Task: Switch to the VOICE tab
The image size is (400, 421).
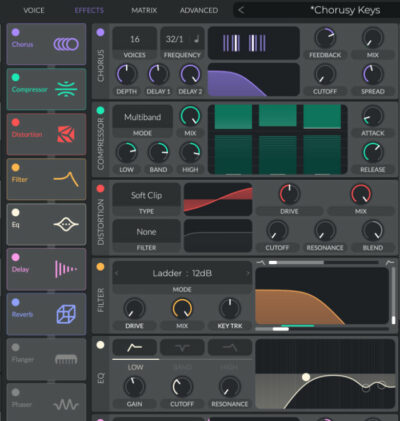Action: (x=34, y=10)
